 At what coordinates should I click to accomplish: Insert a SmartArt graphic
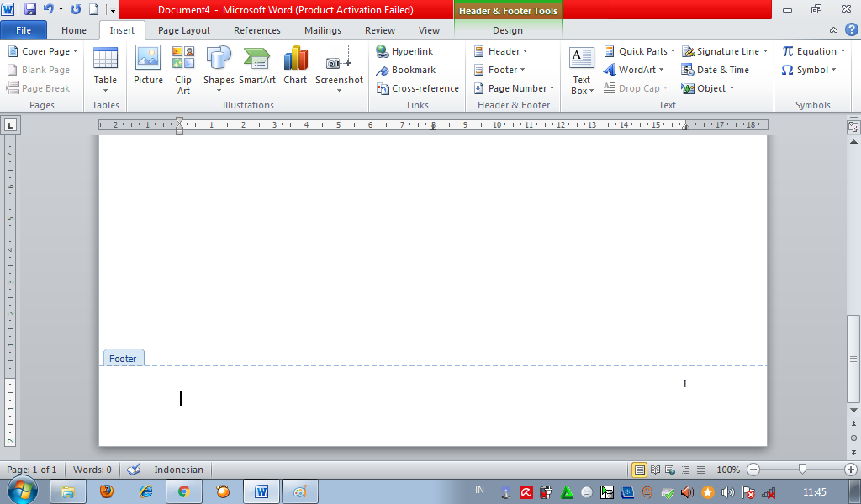click(256, 67)
